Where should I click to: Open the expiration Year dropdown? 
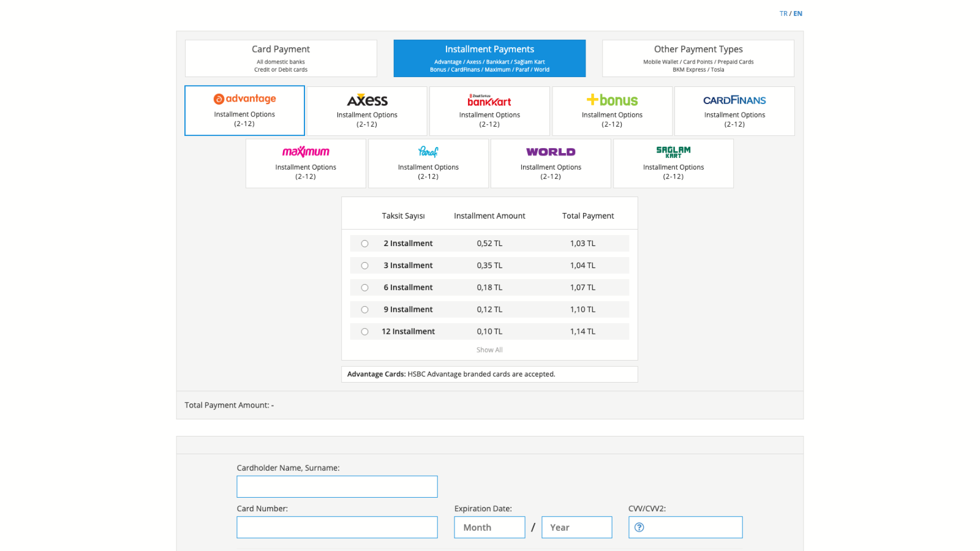(576, 527)
